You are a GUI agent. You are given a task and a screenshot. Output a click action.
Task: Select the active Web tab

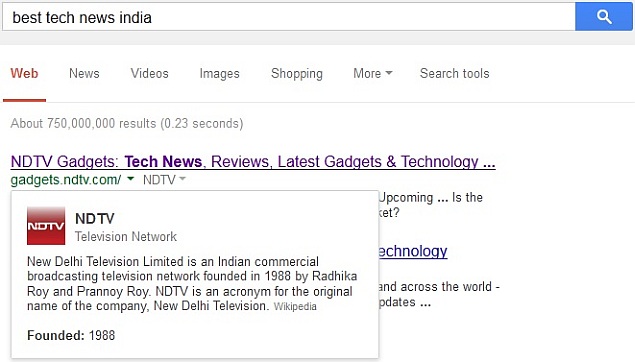coord(24,73)
